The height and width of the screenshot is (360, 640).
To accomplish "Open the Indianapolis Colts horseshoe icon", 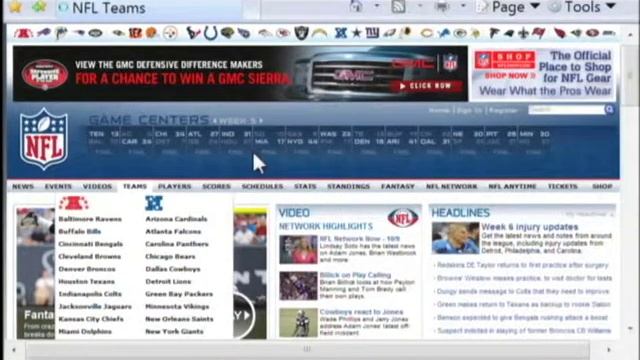I will click(211, 33).
